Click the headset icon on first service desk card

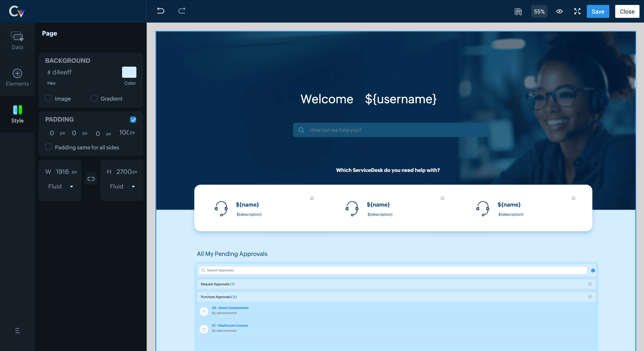(221, 209)
